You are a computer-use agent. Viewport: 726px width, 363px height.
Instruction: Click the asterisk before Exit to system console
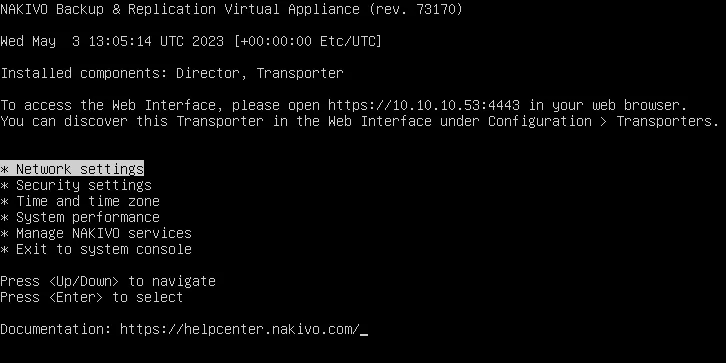coord(4,250)
